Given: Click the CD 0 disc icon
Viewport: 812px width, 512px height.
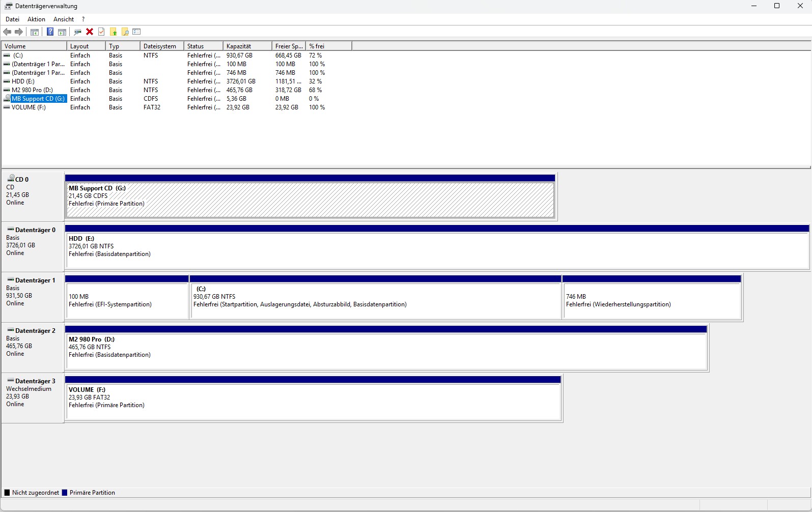Looking at the screenshot, I should pos(10,179).
